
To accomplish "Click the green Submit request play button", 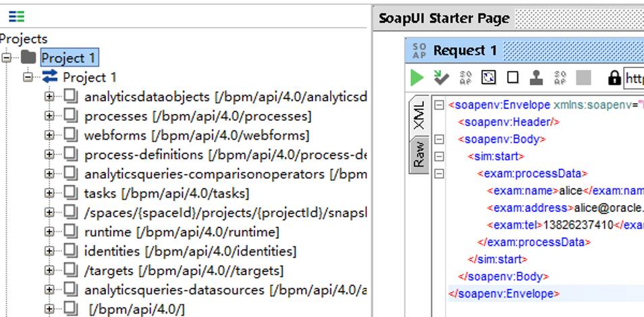I will pyautogui.click(x=417, y=78).
